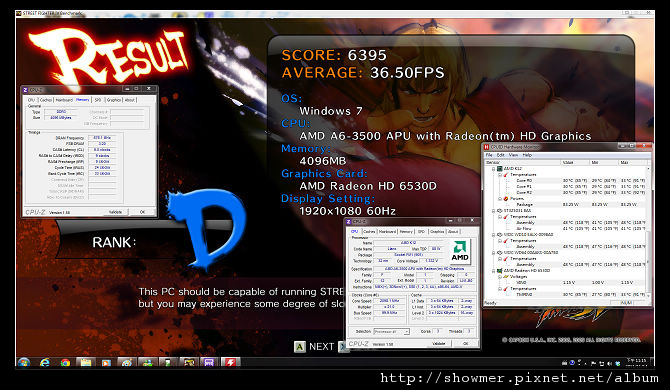Viewport: 670px width, 390px height.
Task: Click the DRAM Frequency value in CPU-Z Memory
Action: tap(102, 138)
